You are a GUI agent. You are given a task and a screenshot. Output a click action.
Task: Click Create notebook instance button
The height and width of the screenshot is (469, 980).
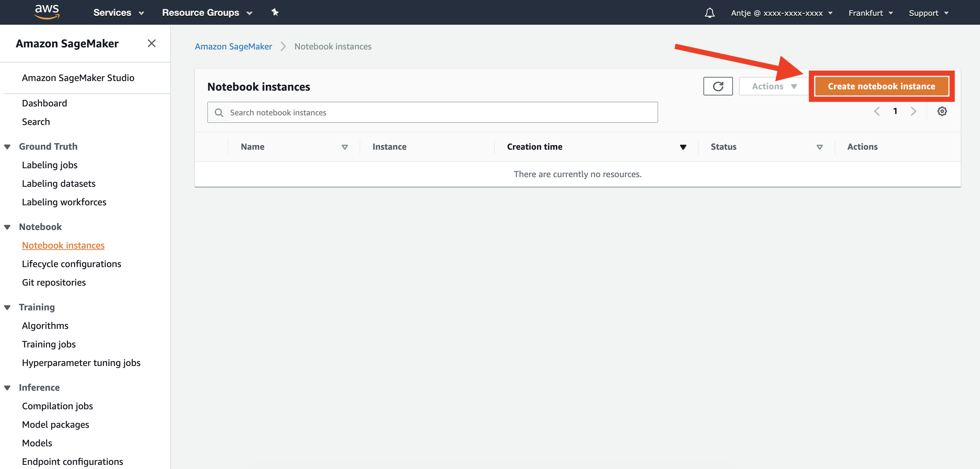881,87
